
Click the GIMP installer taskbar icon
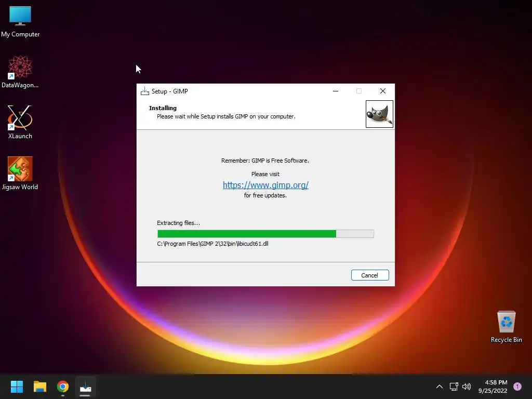[86, 387]
